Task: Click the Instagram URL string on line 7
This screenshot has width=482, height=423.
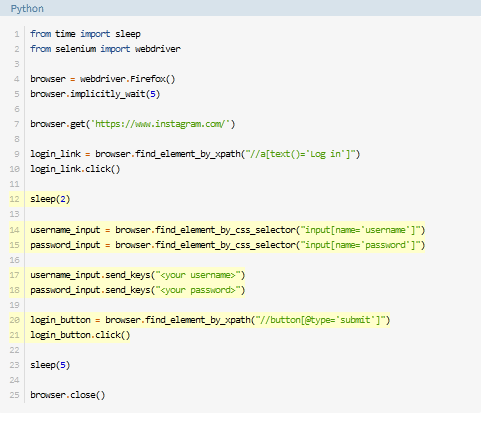Action: [160, 124]
